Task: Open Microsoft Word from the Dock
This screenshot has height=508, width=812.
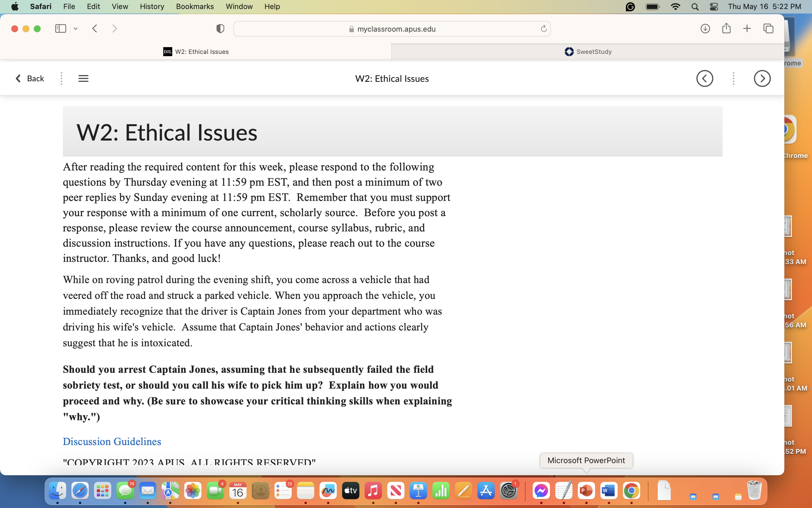Action: [609, 491]
